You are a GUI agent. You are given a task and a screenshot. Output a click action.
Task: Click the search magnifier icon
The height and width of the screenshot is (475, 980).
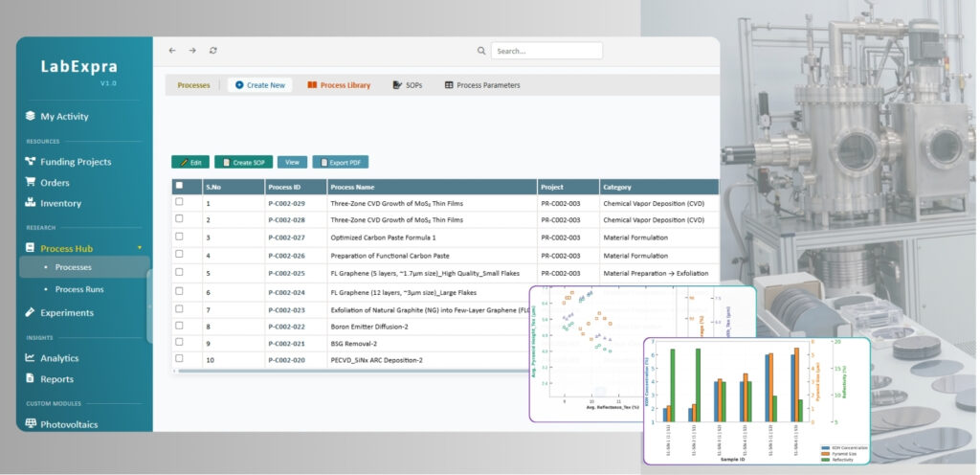click(481, 52)
